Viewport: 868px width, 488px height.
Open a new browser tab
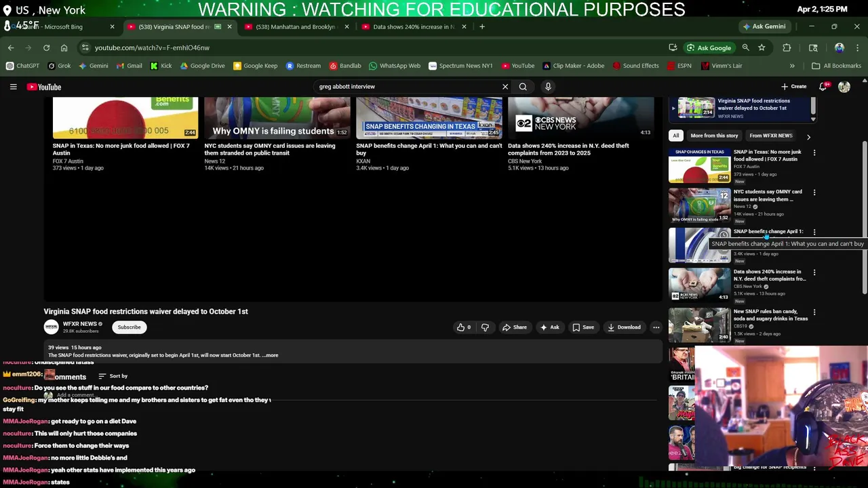[482, 26]
